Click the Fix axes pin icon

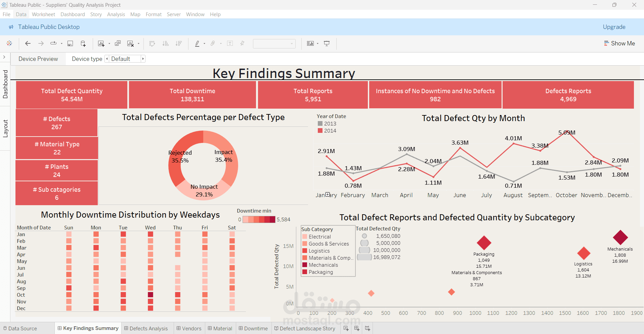(242, 43)
